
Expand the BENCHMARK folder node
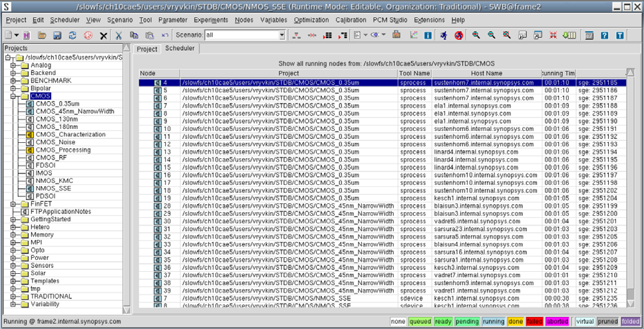[13, 80]
